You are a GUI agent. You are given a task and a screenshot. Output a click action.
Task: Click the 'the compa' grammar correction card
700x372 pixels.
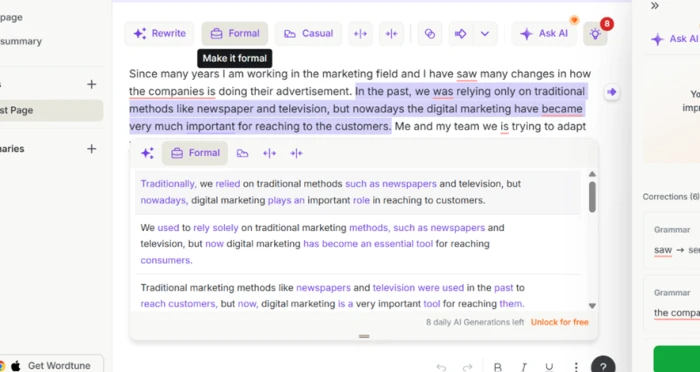click(671, 304)
